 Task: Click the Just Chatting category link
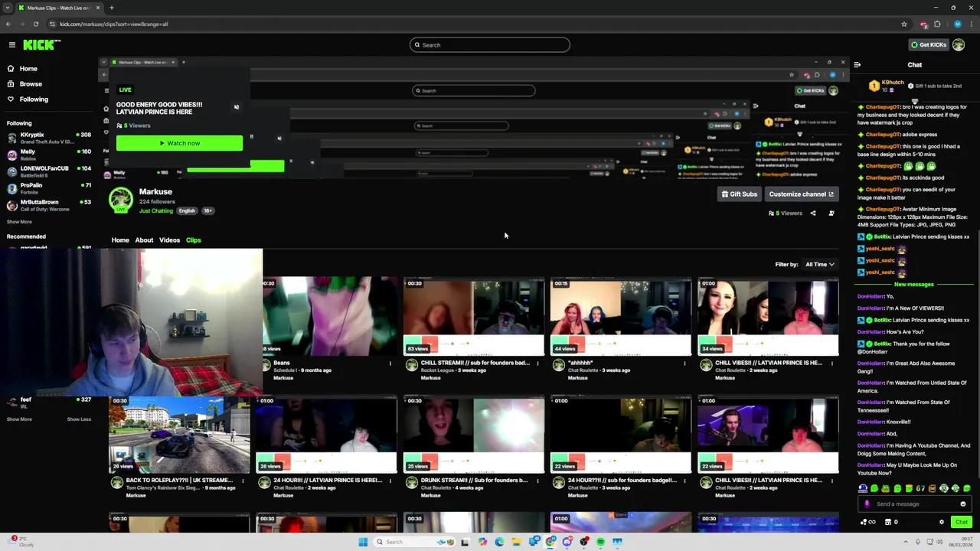pyautogui.click(x=156, y=211)
